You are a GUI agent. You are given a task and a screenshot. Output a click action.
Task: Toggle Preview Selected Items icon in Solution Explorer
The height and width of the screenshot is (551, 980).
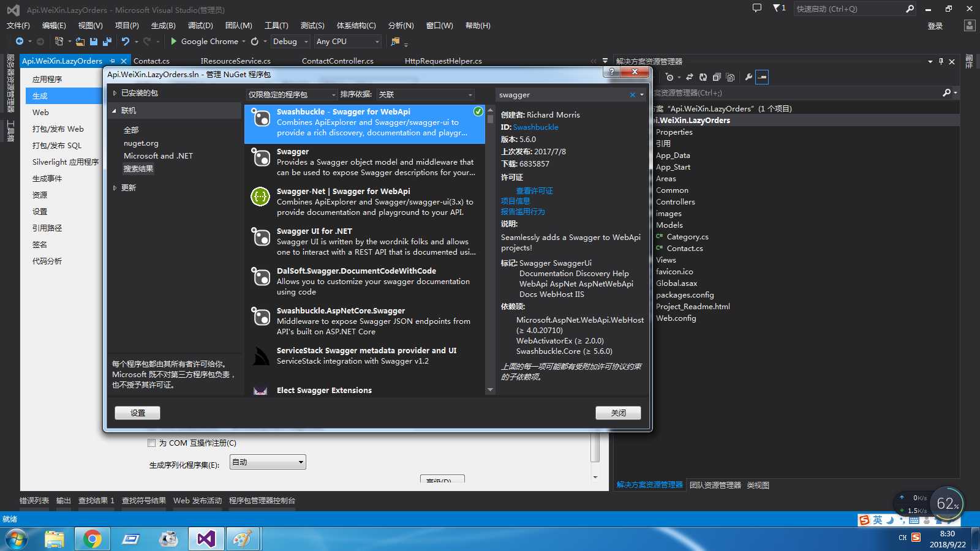coord(762,77)
